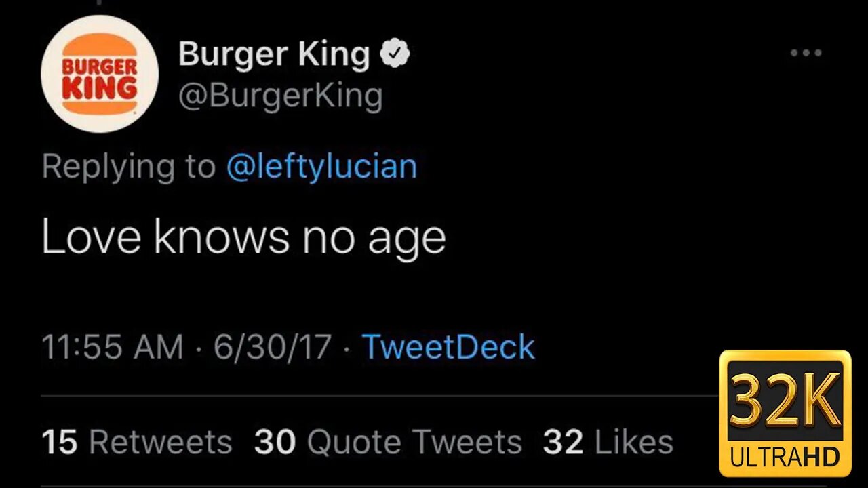Viewport: 868px width, 488px height.
Task: Click the word "KING" in the avatar logo
Action: pyautogui.click(x=100, y=88)
